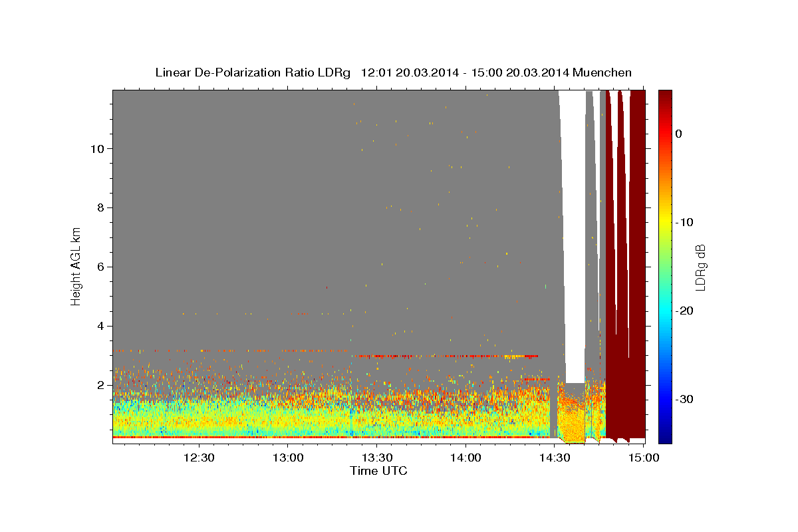Click the plot title "Linear De-Polarization Ratio LDRg"
The width and height of the screenshot is (798, 532).
(x=252, y=72)
